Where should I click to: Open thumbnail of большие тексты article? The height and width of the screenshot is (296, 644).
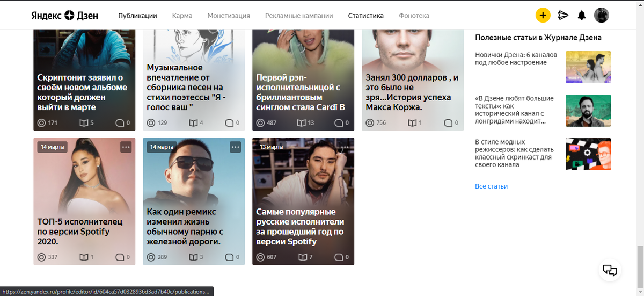588,111
